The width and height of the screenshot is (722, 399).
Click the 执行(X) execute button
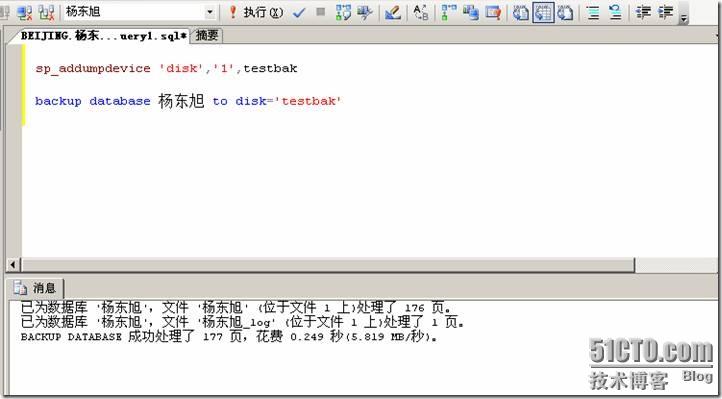[x=263, y=12]
